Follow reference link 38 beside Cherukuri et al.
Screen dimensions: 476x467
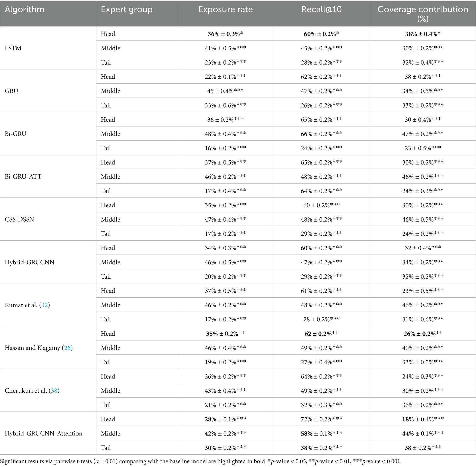click(x=54, y=390)
